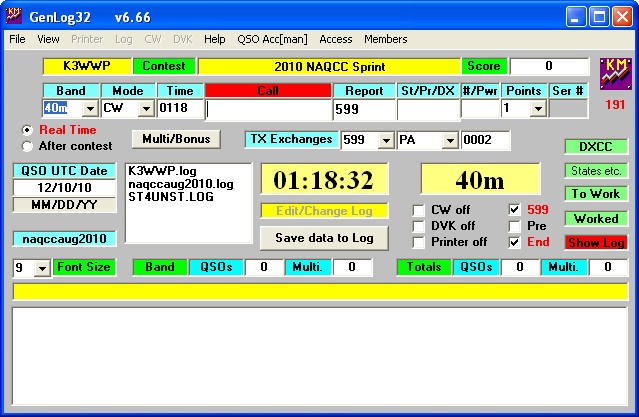639x417 pixels.
Task: Click the GenLog32 title bar icon
Action: click(15, 15)
